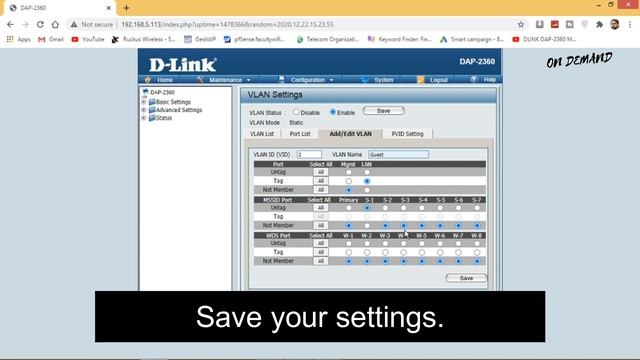
Task: Select Tag radio for W-1 WDS port
Action: [x=349, y=252]
